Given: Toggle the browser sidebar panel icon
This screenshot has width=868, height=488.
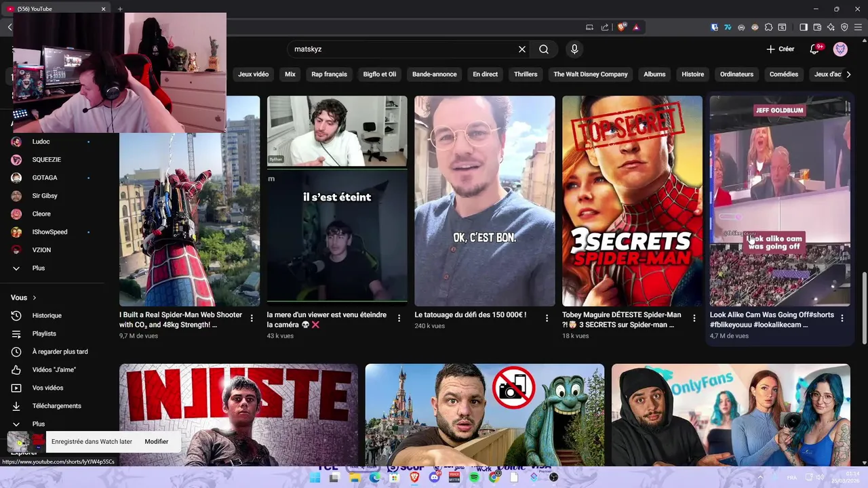Looking at the screenshot, I should (x=804, y=27).
